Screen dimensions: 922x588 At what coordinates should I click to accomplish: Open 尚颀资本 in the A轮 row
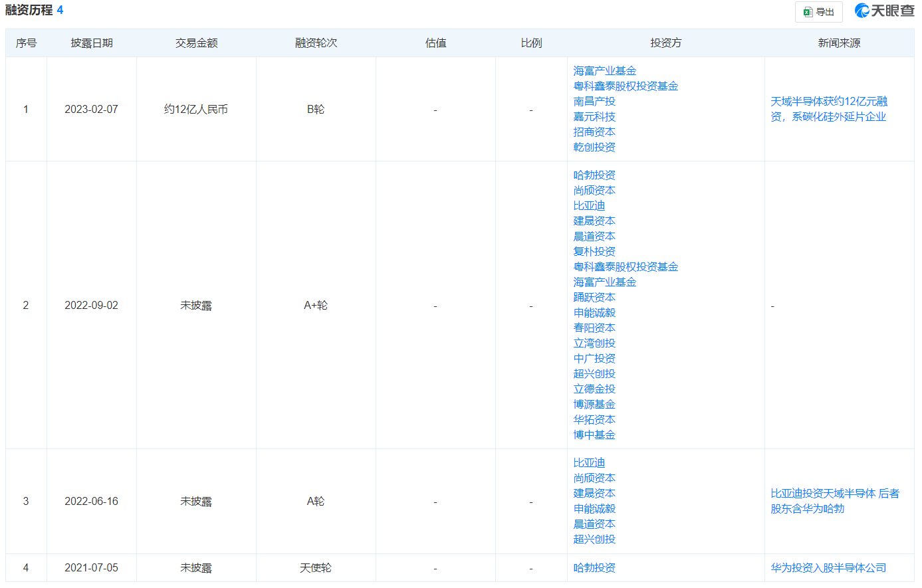coord(594,478)
